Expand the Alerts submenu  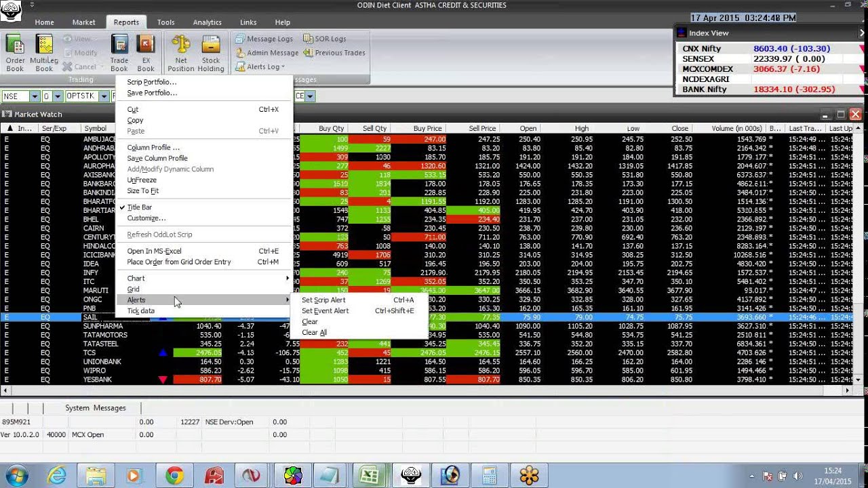point(203,300)
